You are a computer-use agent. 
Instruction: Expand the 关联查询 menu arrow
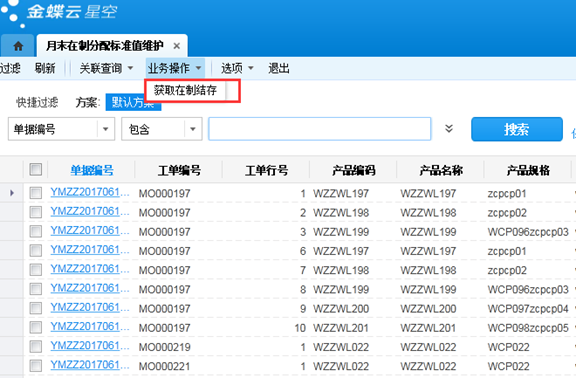click(130, 68)
